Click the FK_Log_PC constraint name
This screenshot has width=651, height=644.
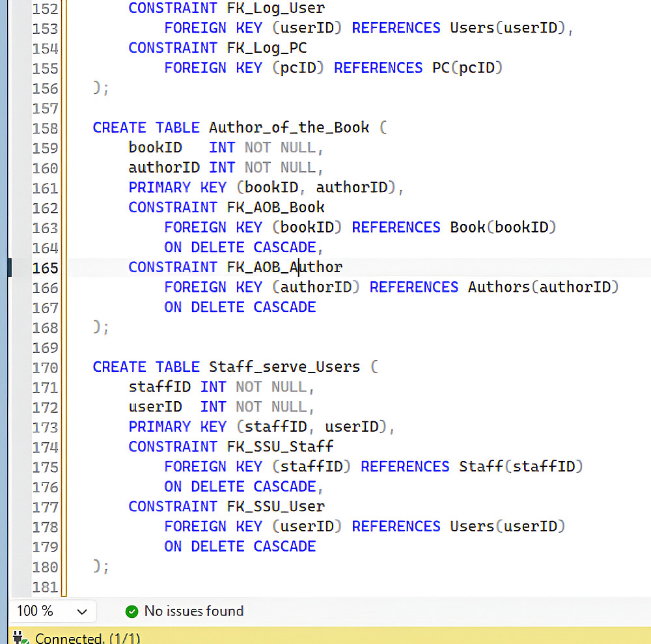[x=266, y=48]
